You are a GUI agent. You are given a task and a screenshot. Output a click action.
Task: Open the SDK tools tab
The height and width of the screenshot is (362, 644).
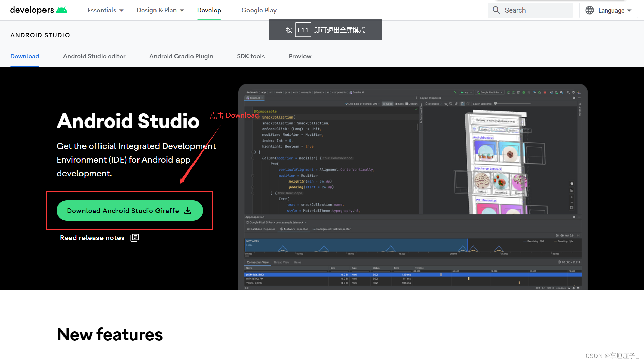tap(251, 56)
